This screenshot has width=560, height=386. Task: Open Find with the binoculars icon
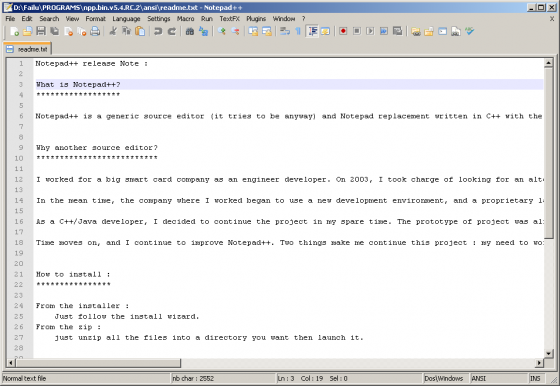[x=190, y=31]
